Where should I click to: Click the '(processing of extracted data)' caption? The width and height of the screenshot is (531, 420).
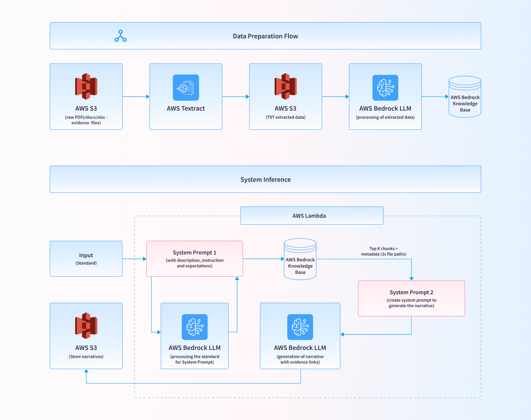(x=385, y=117)
